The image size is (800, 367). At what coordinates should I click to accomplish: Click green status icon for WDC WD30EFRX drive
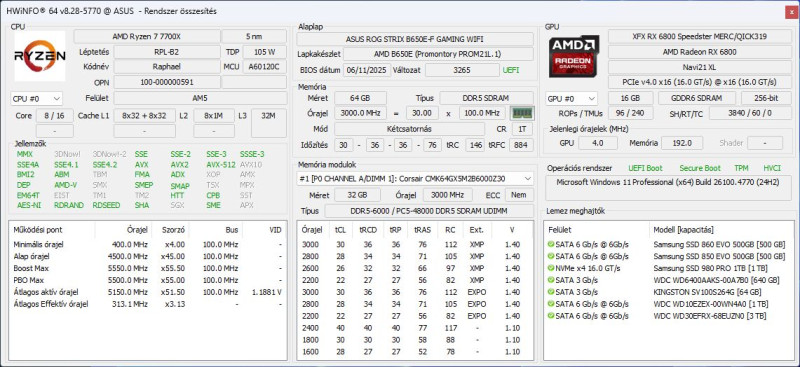551,316
